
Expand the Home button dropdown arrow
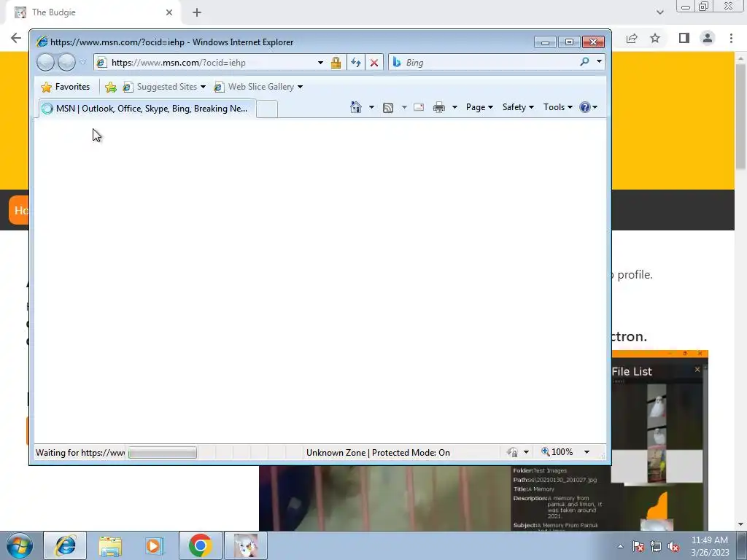coord(371,107)
